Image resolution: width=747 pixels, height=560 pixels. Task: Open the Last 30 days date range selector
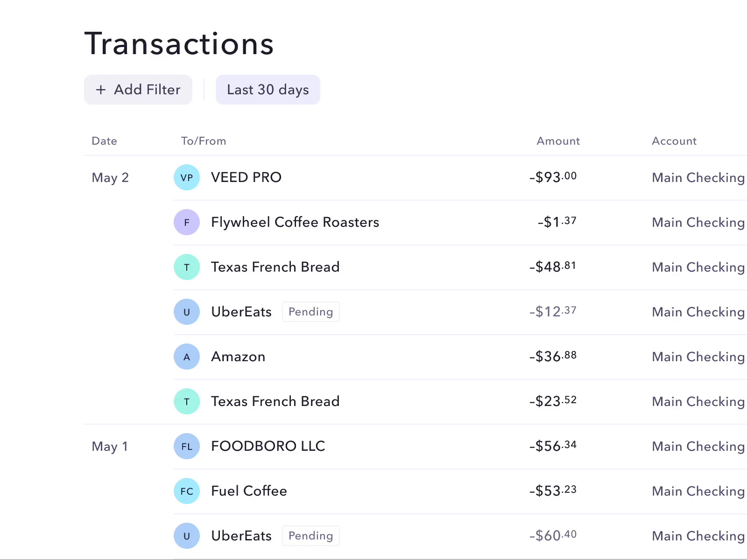[x=268, y=90]
